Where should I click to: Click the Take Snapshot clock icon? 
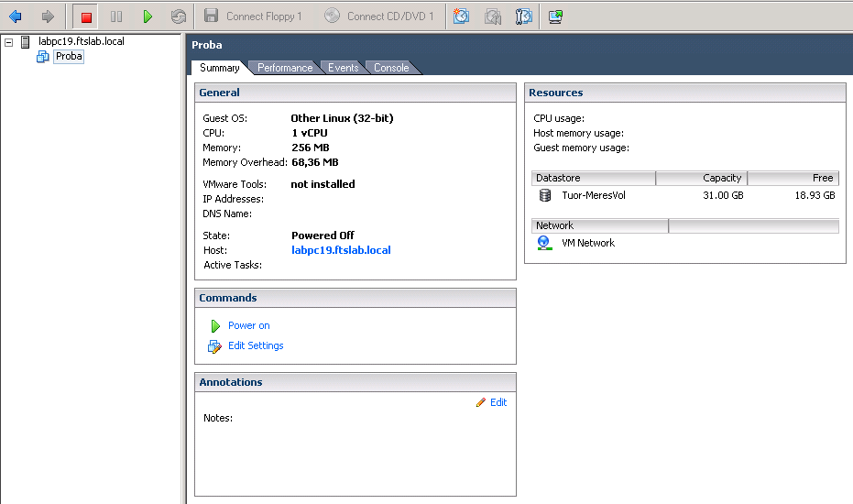tap(462, 16)
